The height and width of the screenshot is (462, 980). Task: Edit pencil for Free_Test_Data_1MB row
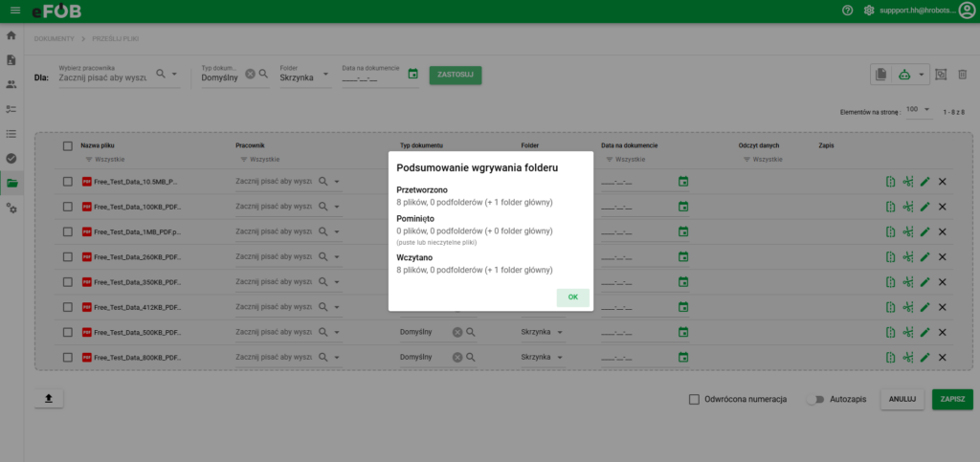[925, 231]
